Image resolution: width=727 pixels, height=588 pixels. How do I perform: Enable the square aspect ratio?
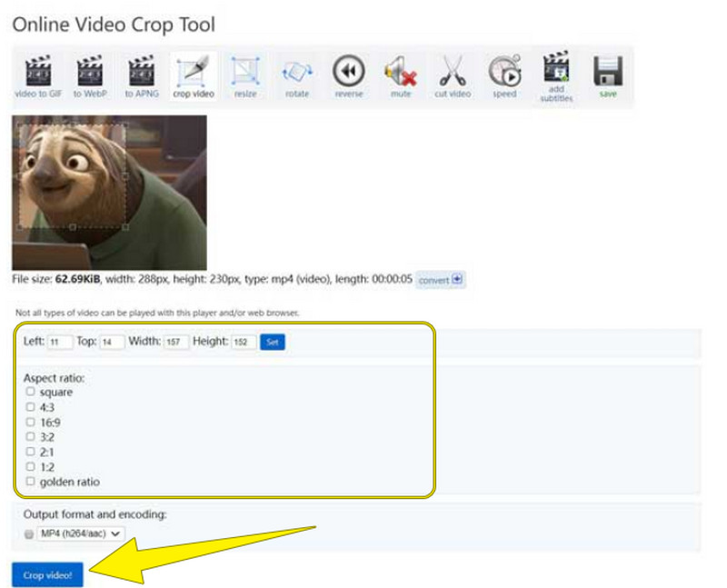(31, 391)
